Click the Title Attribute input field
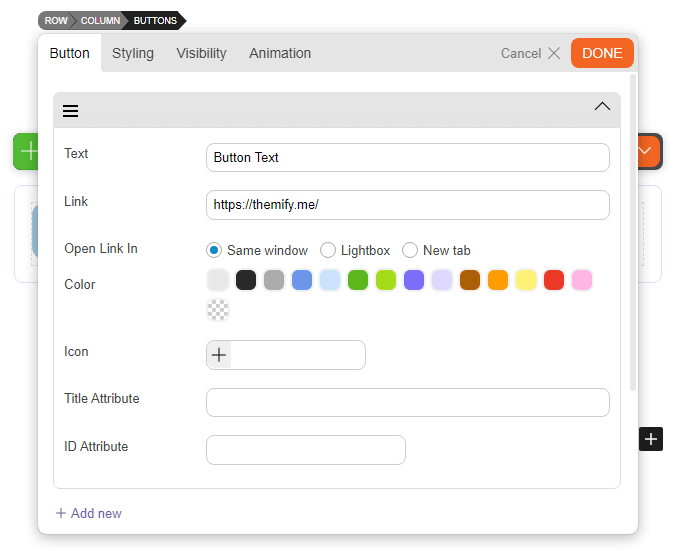Screen dimensions: 685x551 pyautogui.click(x=407, y=402)
